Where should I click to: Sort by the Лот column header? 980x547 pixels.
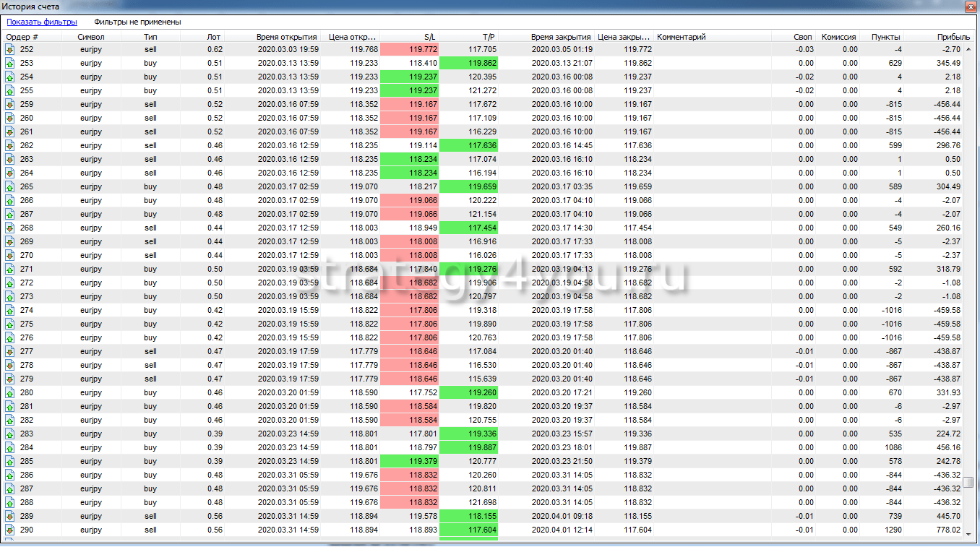tap(214, 36)
